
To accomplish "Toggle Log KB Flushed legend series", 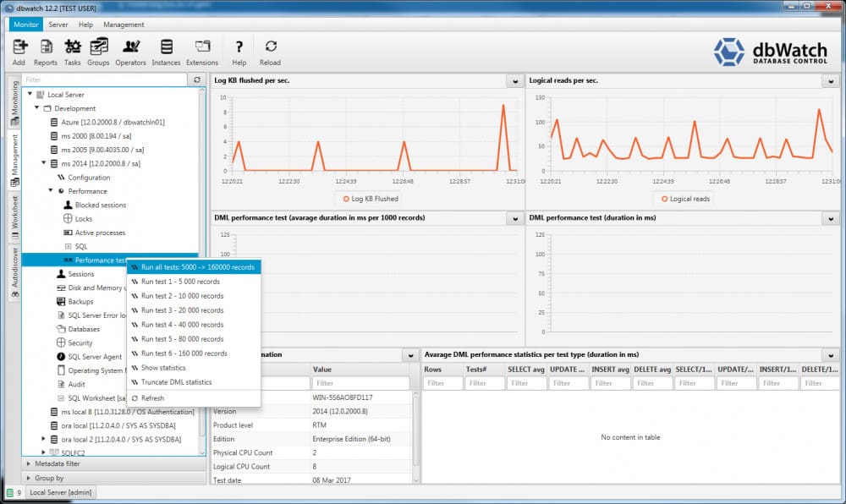I will tap(371, 199).
